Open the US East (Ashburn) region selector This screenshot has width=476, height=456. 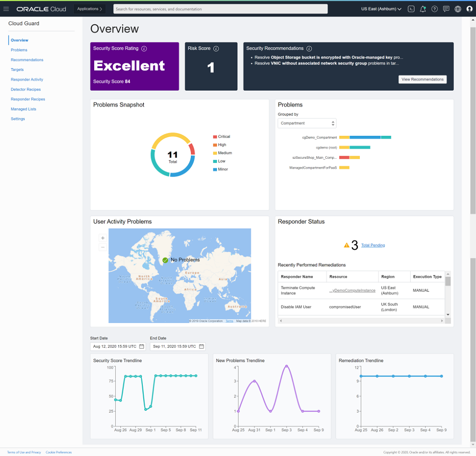pyautogui.click(x=381, y=9)
